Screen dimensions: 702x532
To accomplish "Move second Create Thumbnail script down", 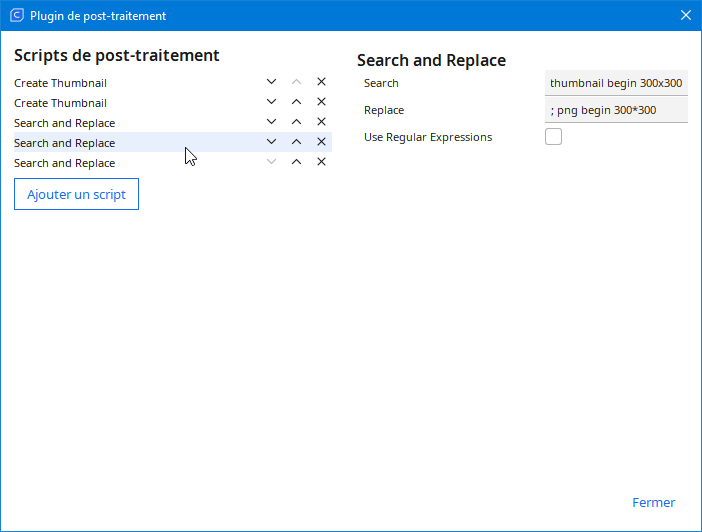I will [x=271, y=102].
